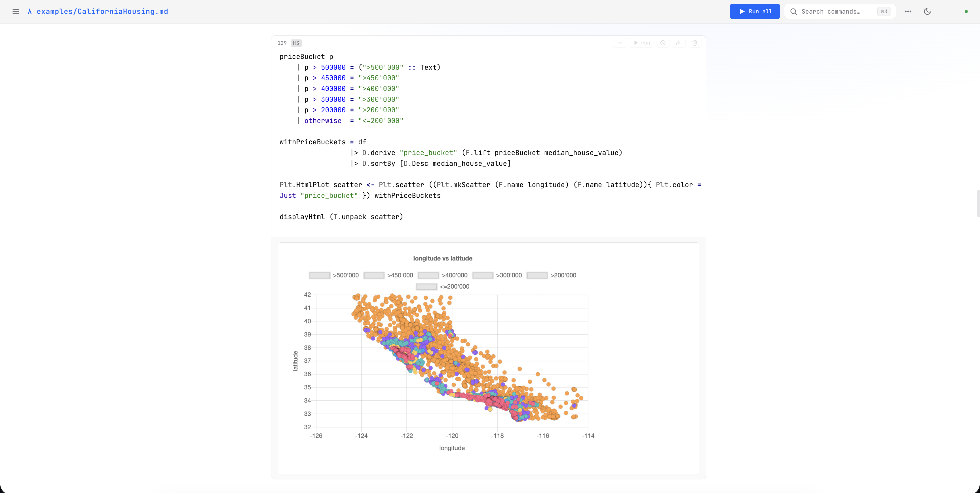Click the interrupt (circle-slash) icon in cell 129
980x493 pixels.
(x=663, y=43)
